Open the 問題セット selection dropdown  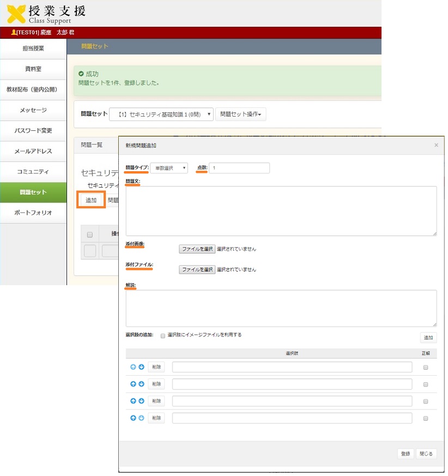(x=161, y=115)
